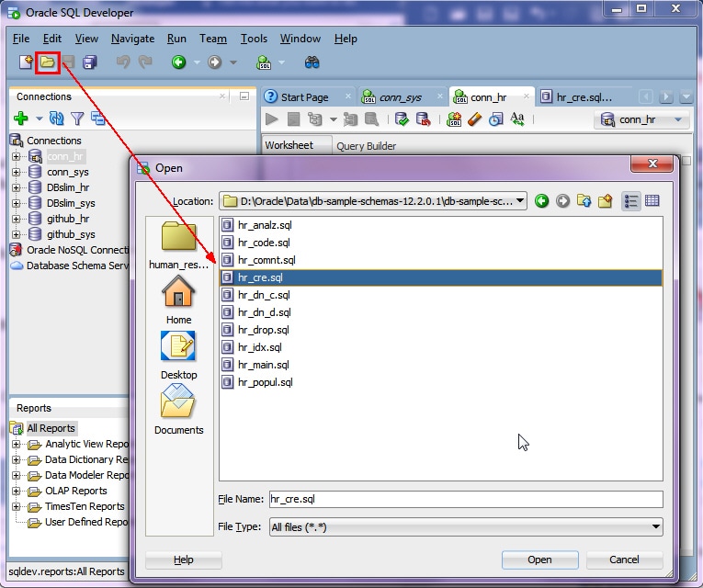Open the dropdown arrow next to New Connection

tap(39, 119)
